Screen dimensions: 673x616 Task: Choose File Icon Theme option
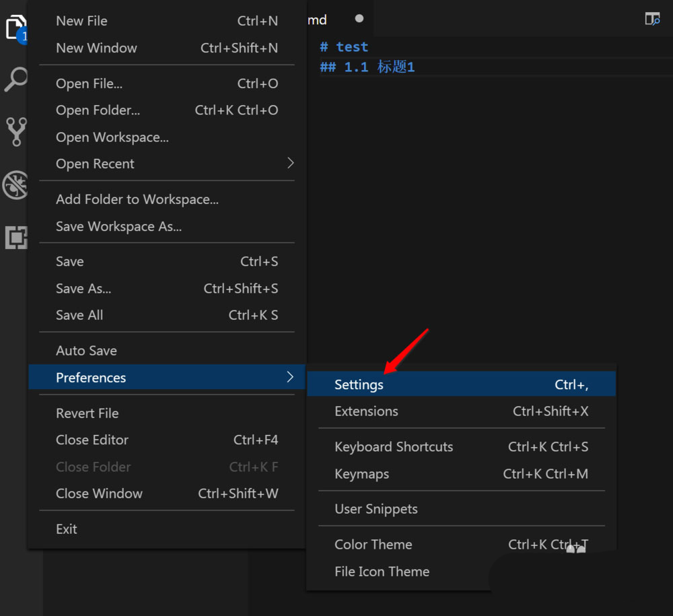click(x=382, y=571)
